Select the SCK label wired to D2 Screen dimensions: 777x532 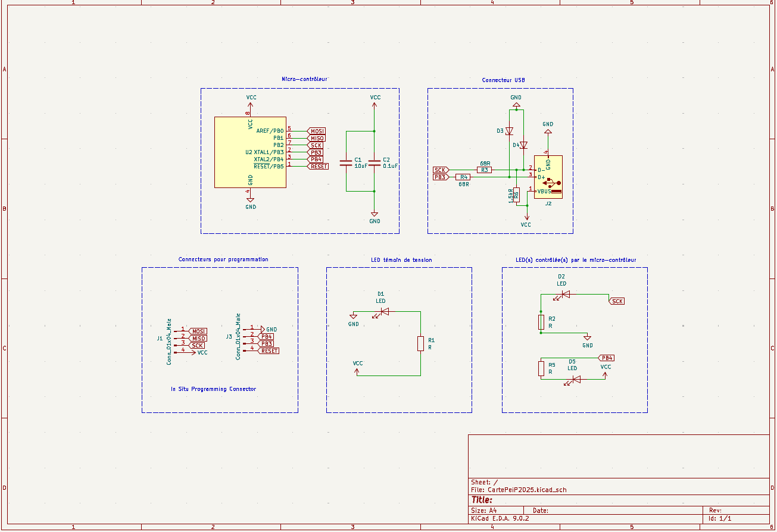tap(617, 301)
